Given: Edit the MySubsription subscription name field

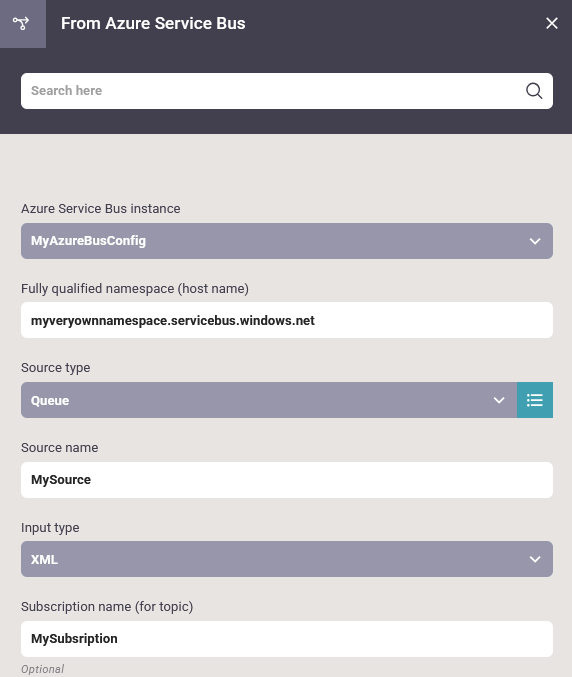Looking at the screenshot, I should (287, 639).
